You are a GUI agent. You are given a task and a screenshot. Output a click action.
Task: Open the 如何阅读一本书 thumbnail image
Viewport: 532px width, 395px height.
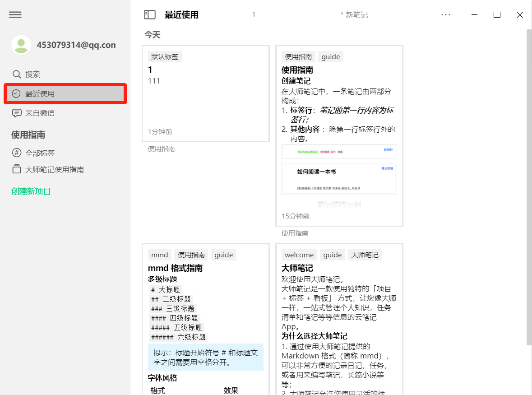coord(339,170)
